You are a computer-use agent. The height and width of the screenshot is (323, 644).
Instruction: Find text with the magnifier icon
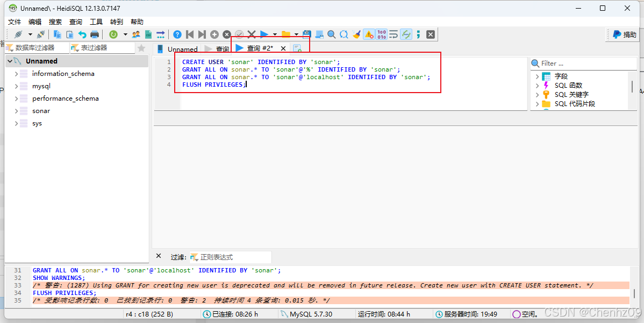coord(332,34)
